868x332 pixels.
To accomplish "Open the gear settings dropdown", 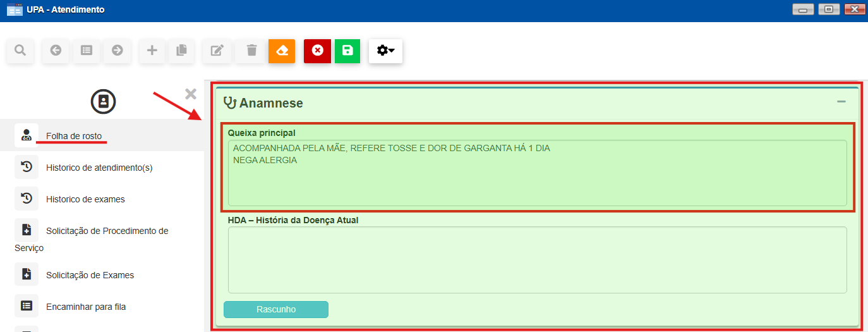I will tap(385, 51).
